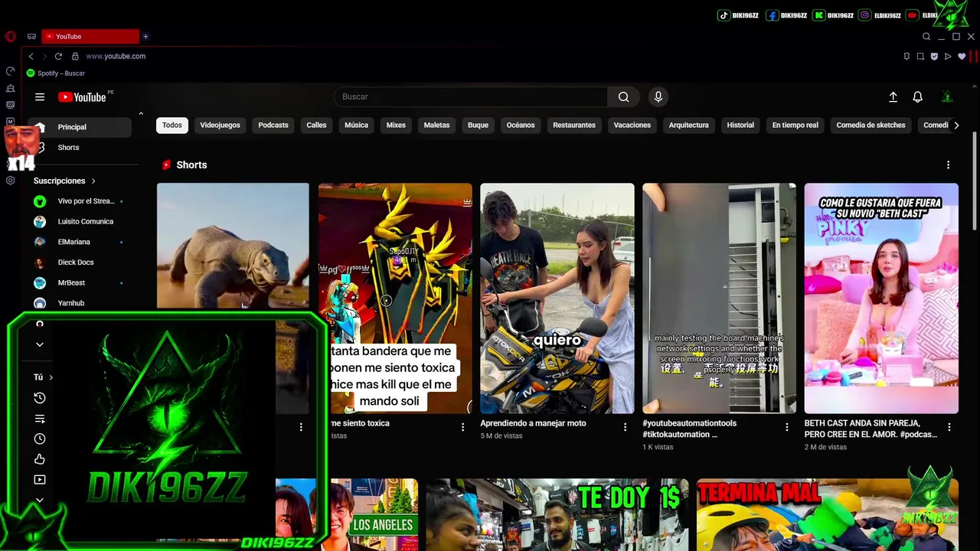This screenshot has height=551, width=980.
Task: Click the snapshot capture icon
Action: point(920,56)
